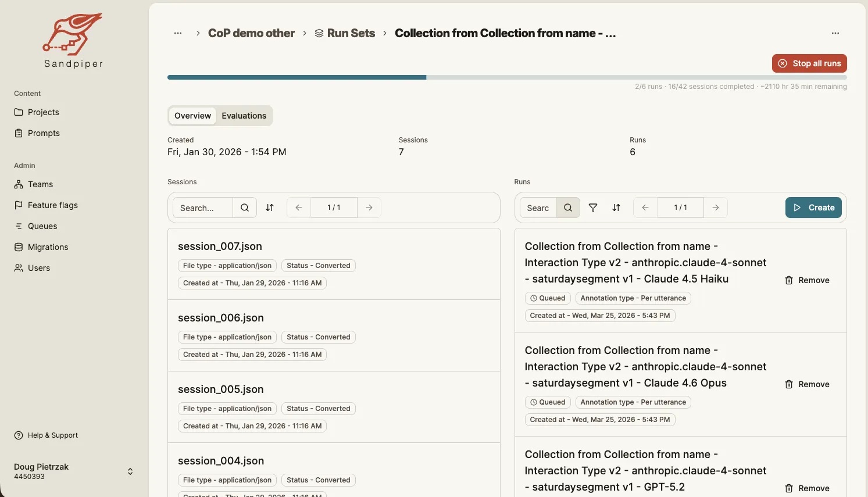This screenshot has width=868, height=497.
Task: Open the breadcrumb ellipsis before CoP demo other
Action: pos(178,33)
